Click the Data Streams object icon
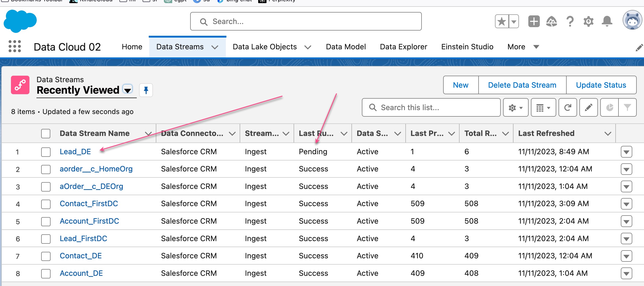644x286 pixels. (20, 85)
